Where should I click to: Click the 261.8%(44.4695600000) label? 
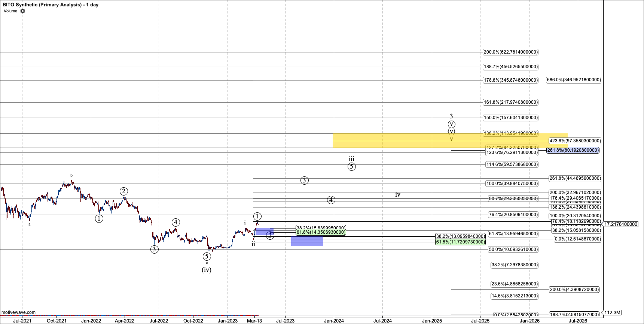(x=575, y=178)
